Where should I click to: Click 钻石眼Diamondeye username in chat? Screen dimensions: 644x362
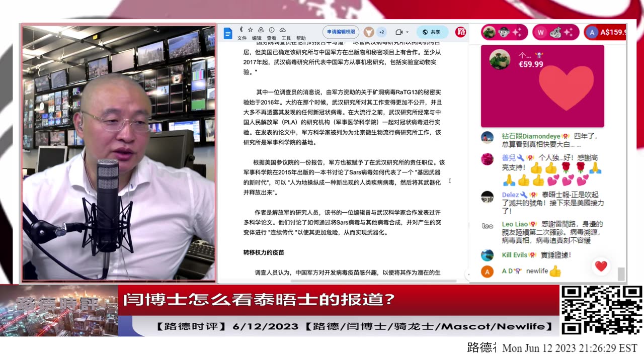point(531,136)
